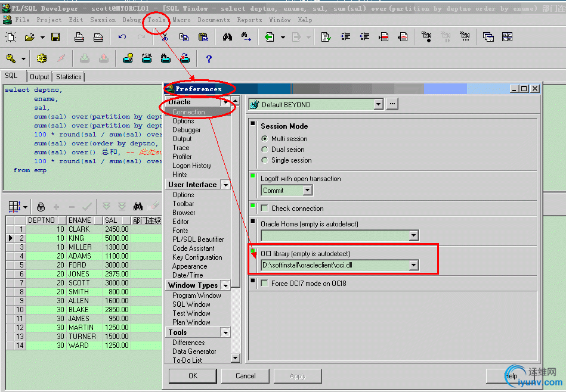Open dropdown arrow next to Open folder icon
Image resolution: width=566 pixels, height=392 pixels.
coord(42,37)
